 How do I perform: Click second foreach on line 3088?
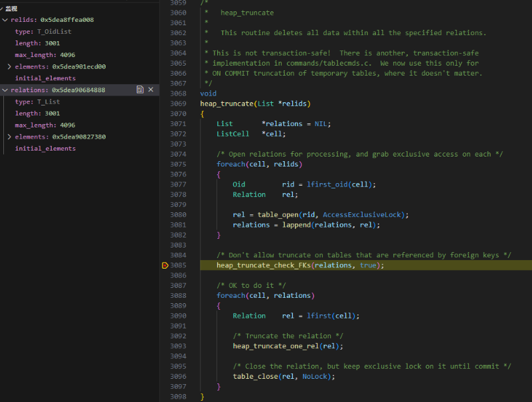230,296
